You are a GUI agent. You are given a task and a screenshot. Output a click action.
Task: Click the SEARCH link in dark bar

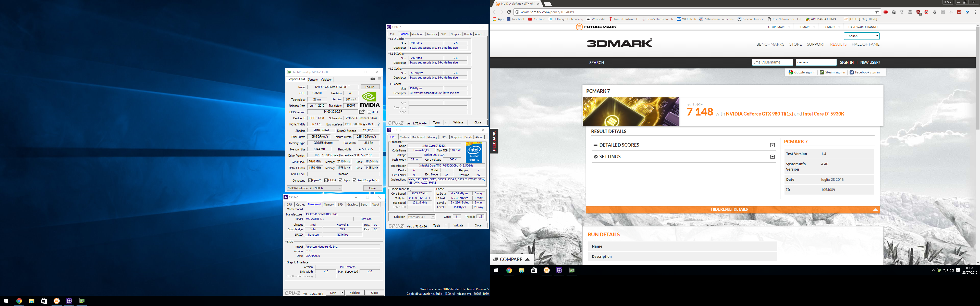click(x=596, y=63)
